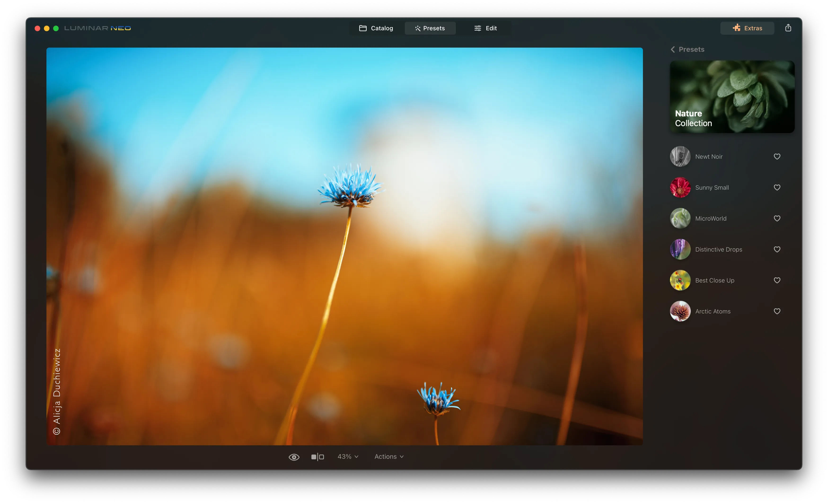Select the Presets tab

[x=430, y=28]
